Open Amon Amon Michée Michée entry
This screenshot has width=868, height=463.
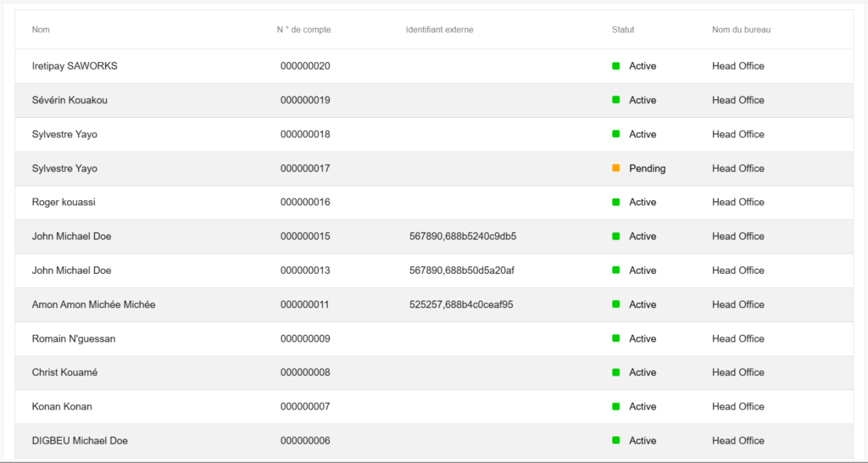click(x=93, y=304)
